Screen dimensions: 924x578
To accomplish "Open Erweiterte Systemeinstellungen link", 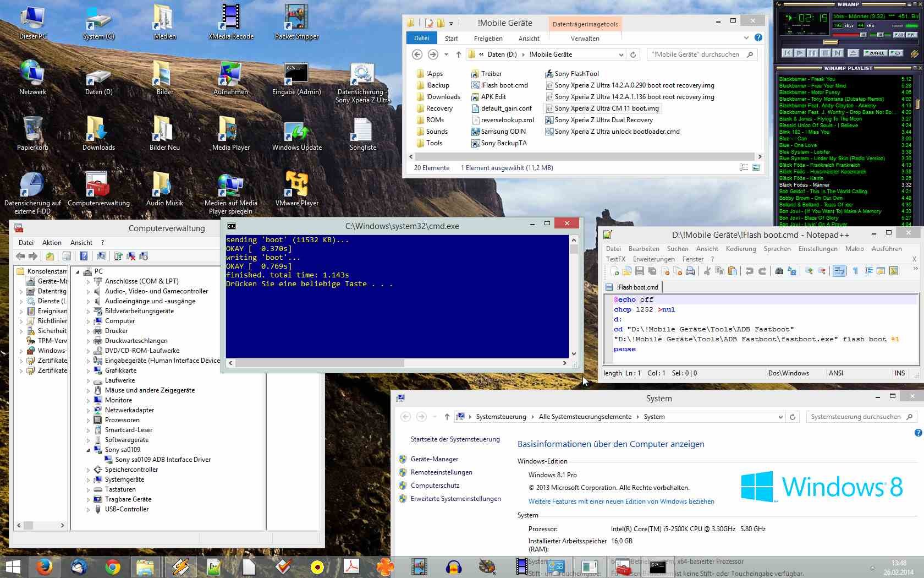I will (456, 499).
